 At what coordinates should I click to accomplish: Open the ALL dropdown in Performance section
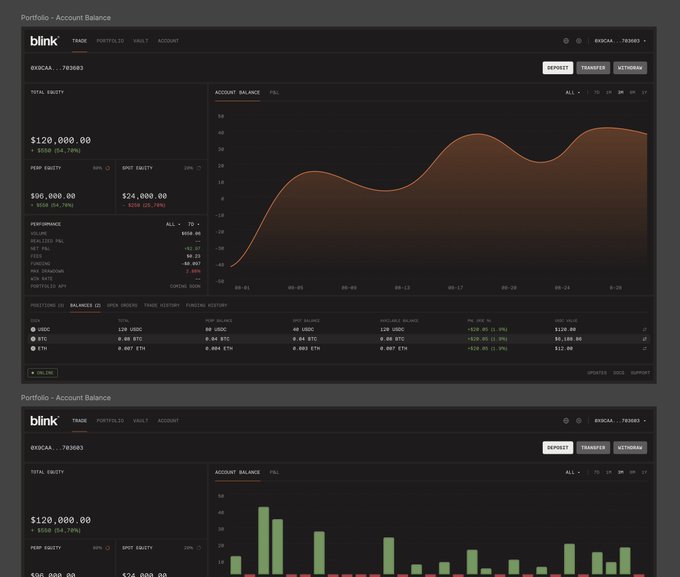(x=173, y=224)
